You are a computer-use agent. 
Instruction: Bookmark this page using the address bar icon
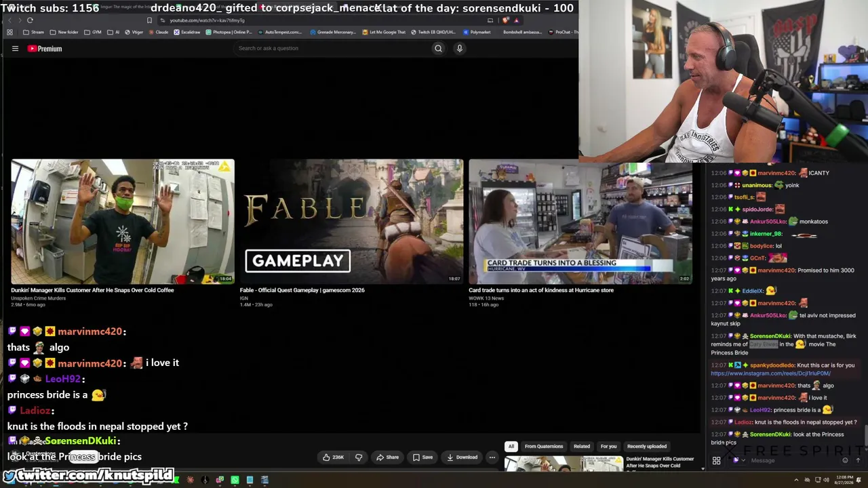coord(149,20)
